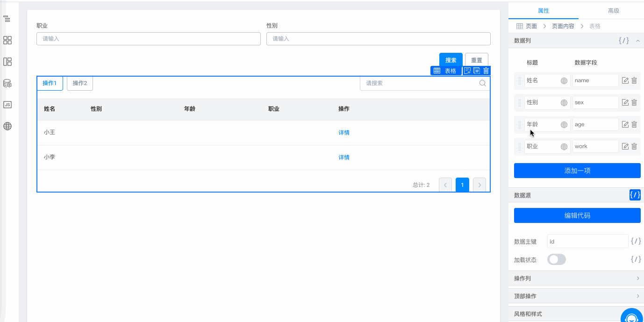Go to the previous page in table pagination
Image resolution: width=644 pixels, height=322 pixels.
pos(445,185)
